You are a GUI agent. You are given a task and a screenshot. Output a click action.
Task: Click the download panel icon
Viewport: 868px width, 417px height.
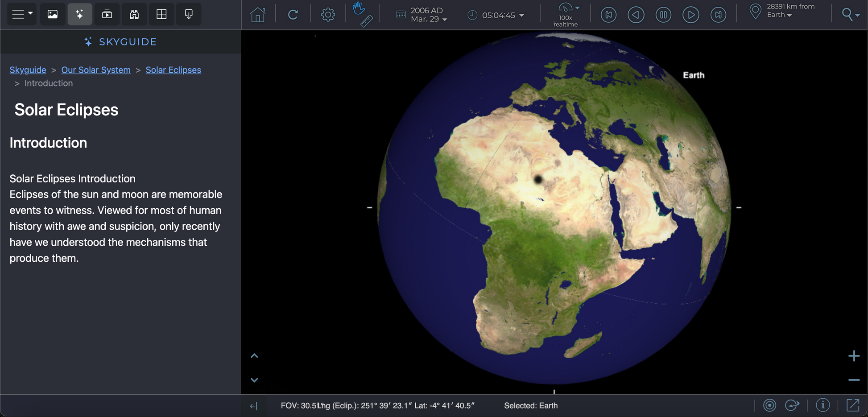pyautogui.click(x=189, y=14)
